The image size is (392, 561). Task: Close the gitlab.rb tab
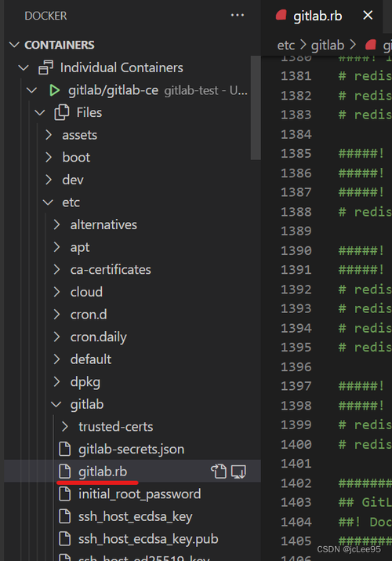pyautogui.click(x=368, y=15)
